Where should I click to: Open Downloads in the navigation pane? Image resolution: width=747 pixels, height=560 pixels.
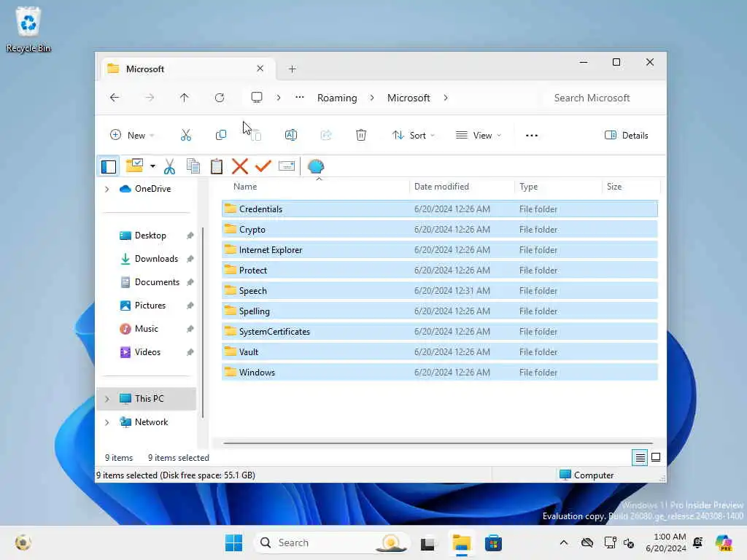coord(156,259)
